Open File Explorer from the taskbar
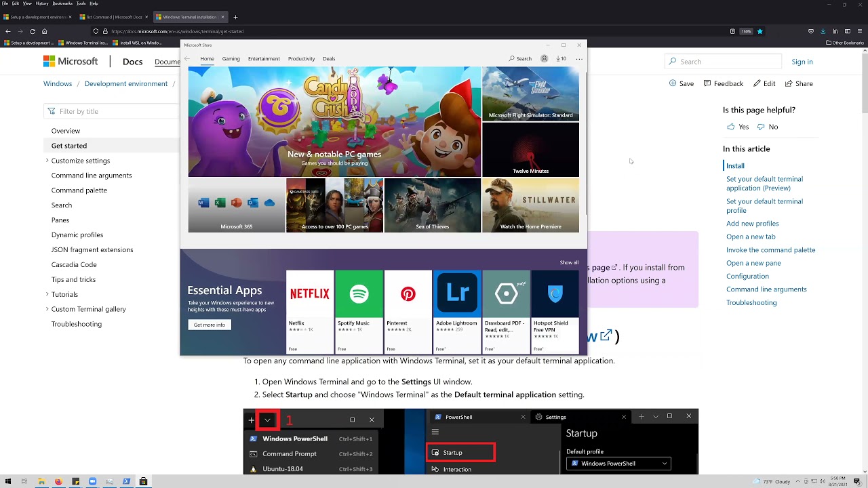This screenshot has height=488, width=868. (x=41, y=481)
